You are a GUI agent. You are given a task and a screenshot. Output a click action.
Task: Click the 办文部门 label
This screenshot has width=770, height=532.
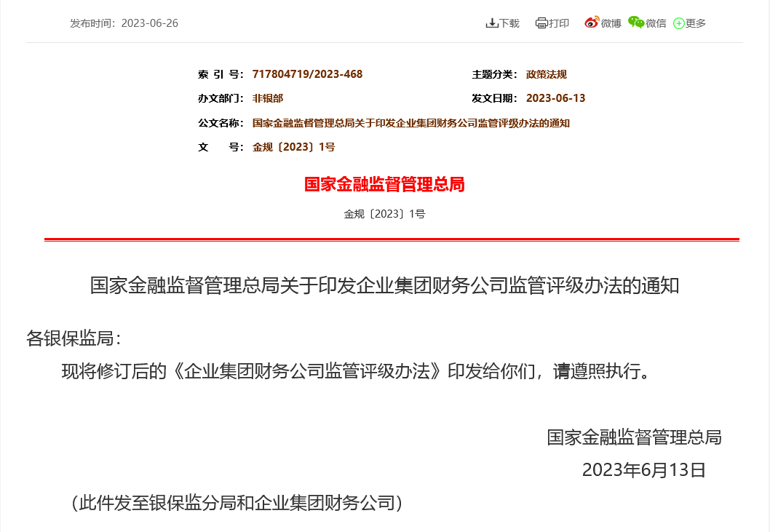[x=221, y=98]
